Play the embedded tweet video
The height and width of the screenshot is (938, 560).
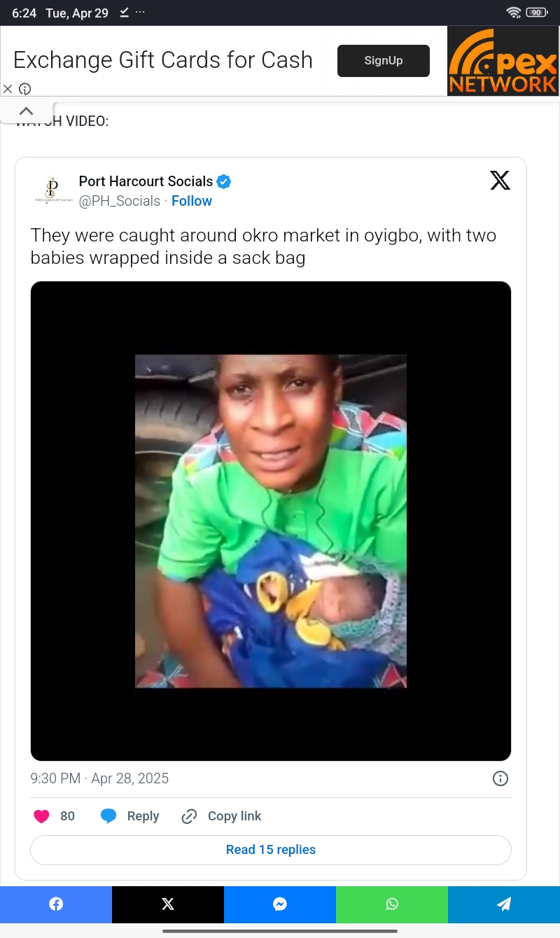point(271,521)
